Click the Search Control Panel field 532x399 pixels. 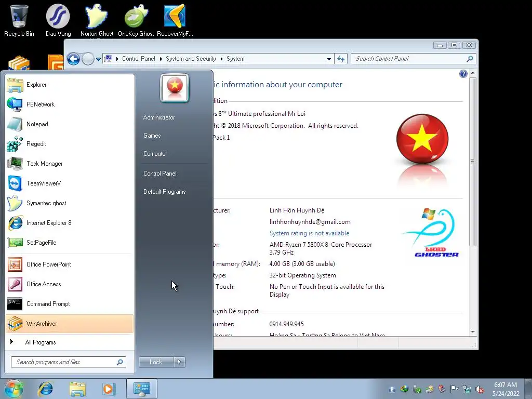(x=413, y=59)
